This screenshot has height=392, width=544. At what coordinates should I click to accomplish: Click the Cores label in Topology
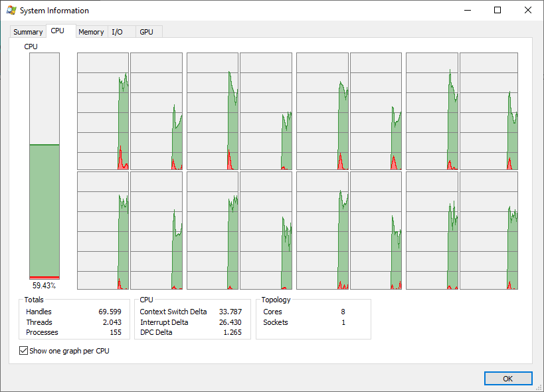click(x=272, y=312)
